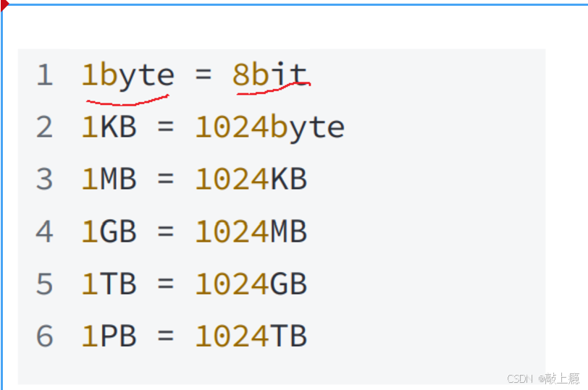This screenshot has width=588, height=390.
Task: Select line number 5 in the gutter
Action: tap(45, 284)
